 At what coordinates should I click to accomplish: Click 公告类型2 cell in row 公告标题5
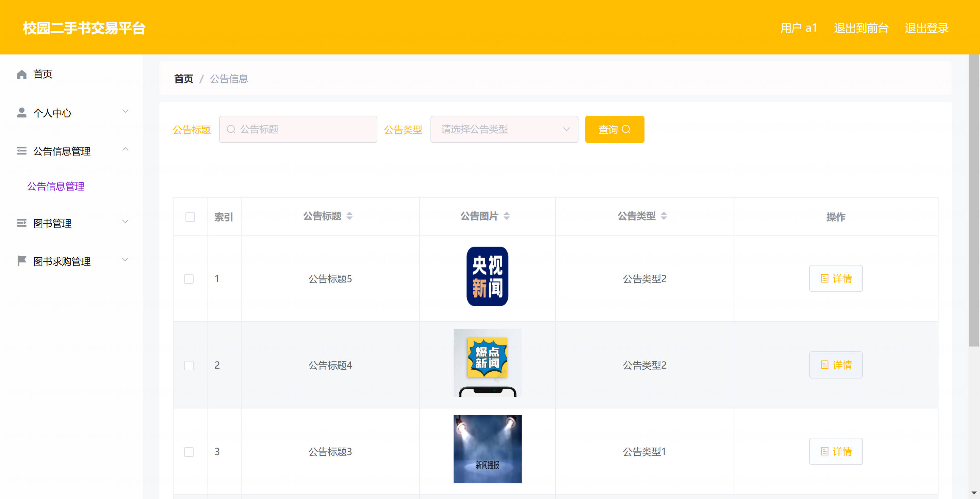tap(644, 279)
